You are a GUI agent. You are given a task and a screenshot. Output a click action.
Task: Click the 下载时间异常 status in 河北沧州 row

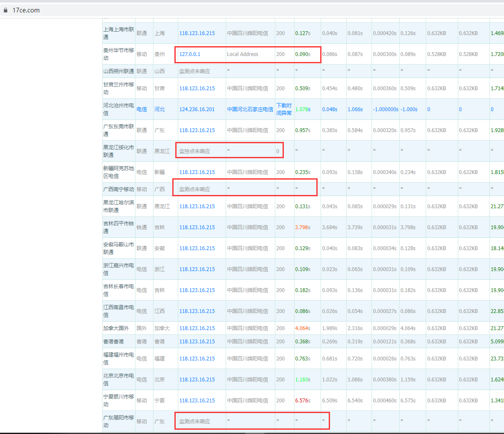tap(284, 109)
